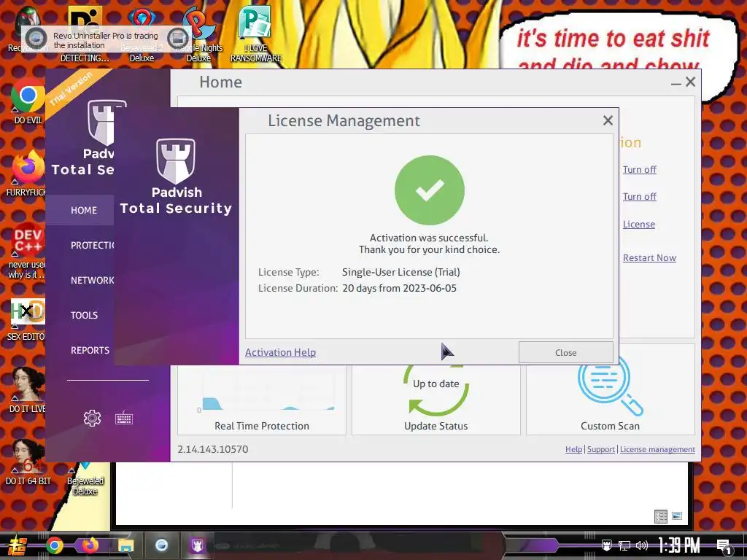Open the Start menu button

tap(18, 545)
